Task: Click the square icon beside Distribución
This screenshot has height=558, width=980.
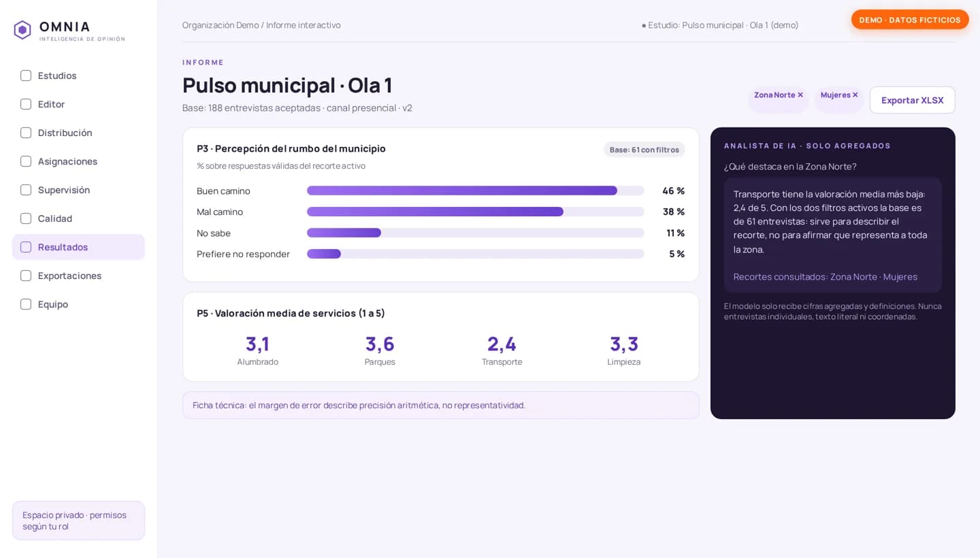Action: 26,133
